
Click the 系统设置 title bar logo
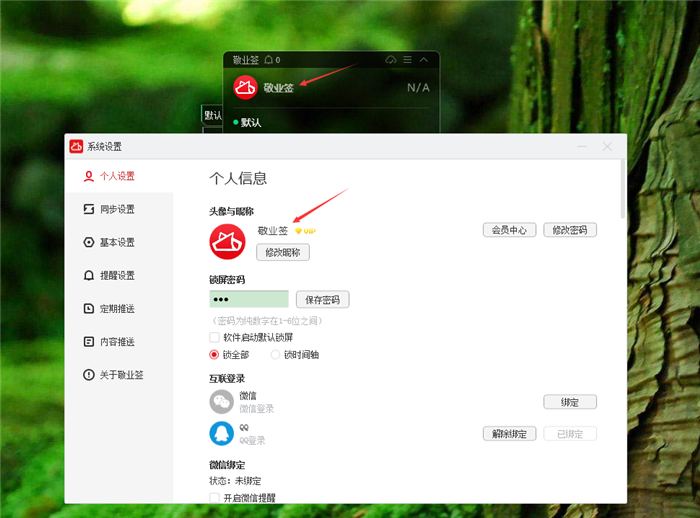point(76,146)
